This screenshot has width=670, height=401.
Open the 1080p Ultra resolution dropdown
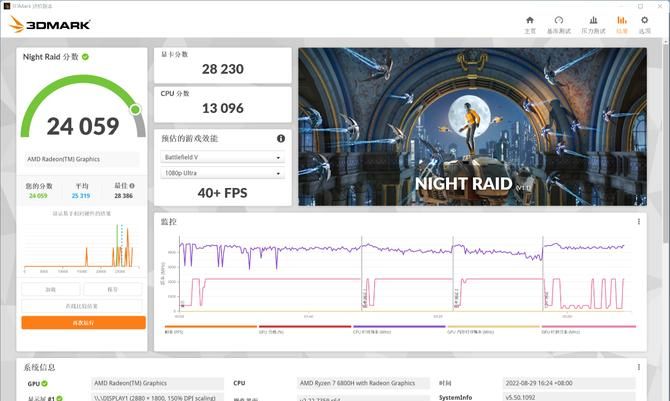coord(222,173)
